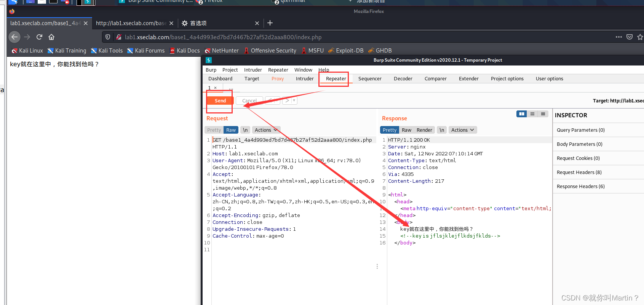Open the next-history dropdown arrow

point(294,101)
